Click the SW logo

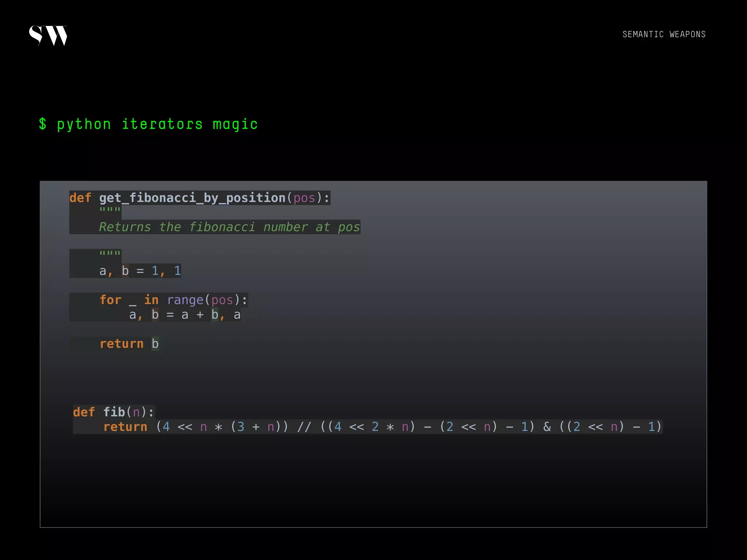point(48,35)
